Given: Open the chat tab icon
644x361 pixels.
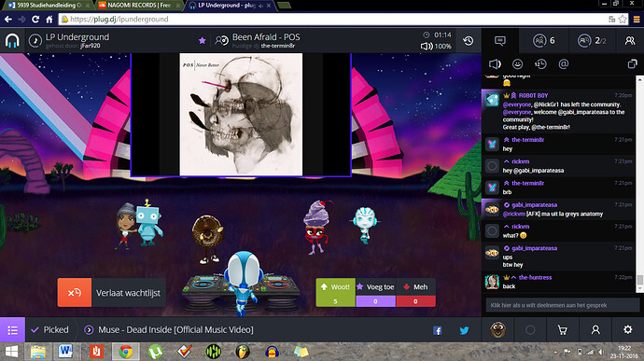Looking at the screenshot, I should (500, 41).
